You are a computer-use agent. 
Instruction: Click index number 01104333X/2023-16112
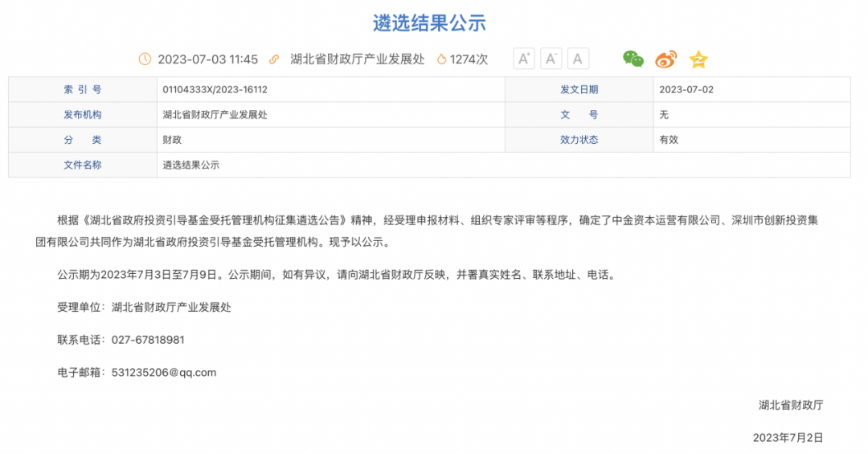[x=215, y=90]
